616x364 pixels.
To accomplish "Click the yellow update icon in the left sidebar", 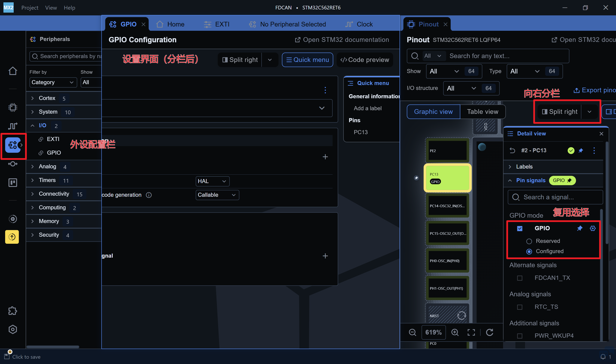I will [x=12, y=237].
